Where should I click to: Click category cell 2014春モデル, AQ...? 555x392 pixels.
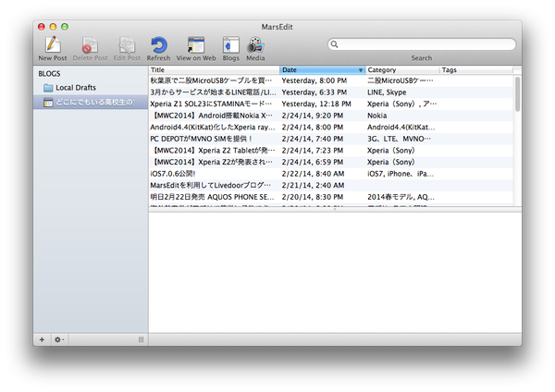(401, 197)
